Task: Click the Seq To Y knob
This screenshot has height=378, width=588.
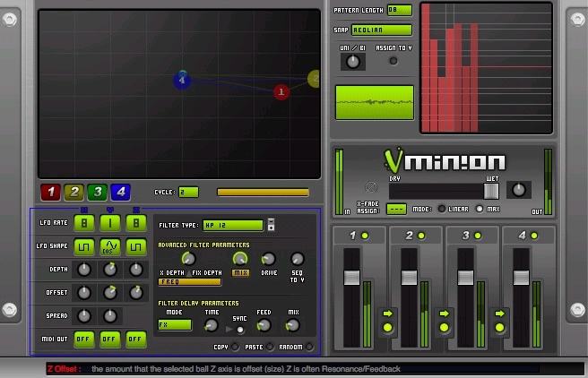Action: point(298,259)
